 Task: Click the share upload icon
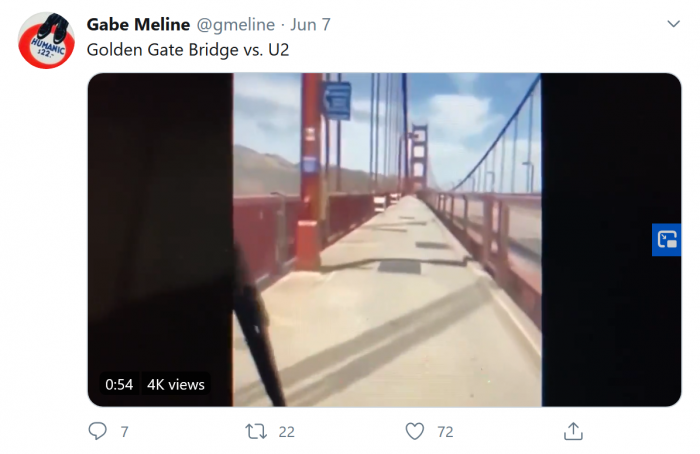[x=573, y=431]
